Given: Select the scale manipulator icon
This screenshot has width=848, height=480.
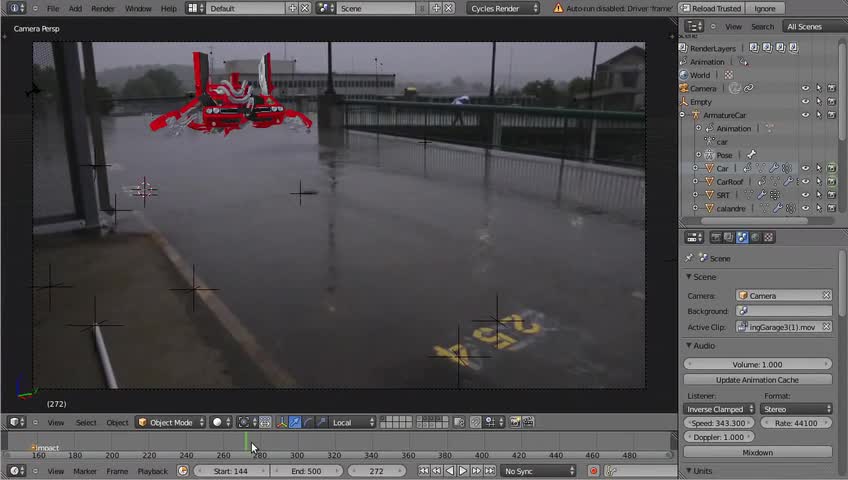Looking at the screenshot, I should point(322,423).
